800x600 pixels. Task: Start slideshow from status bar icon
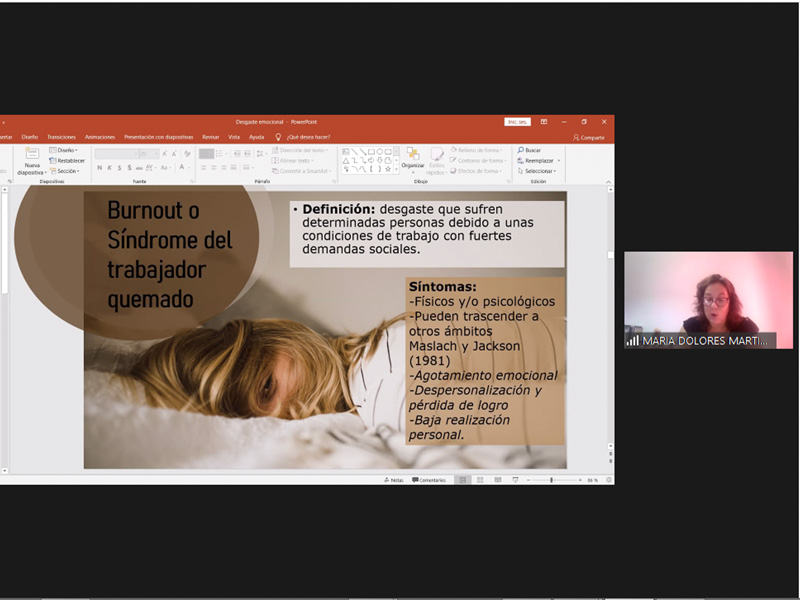pyautogui.click(x=515, y=480)
